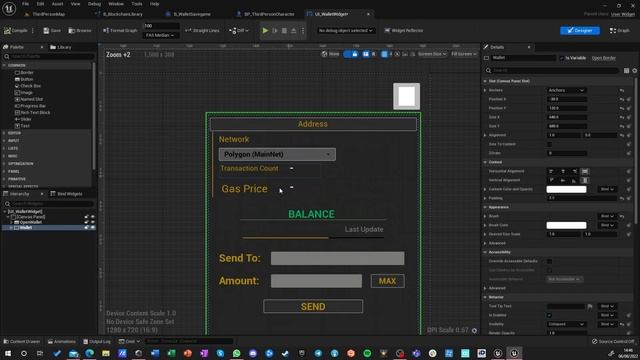Screen dimensions: 640x360
Task: Open property matrix grid icon in Details
Action: 626,71
